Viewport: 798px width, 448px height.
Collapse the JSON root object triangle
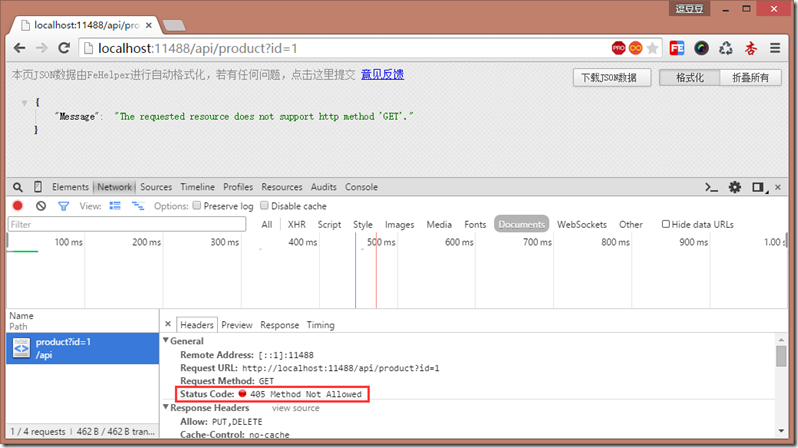click(x=24, y=103)
